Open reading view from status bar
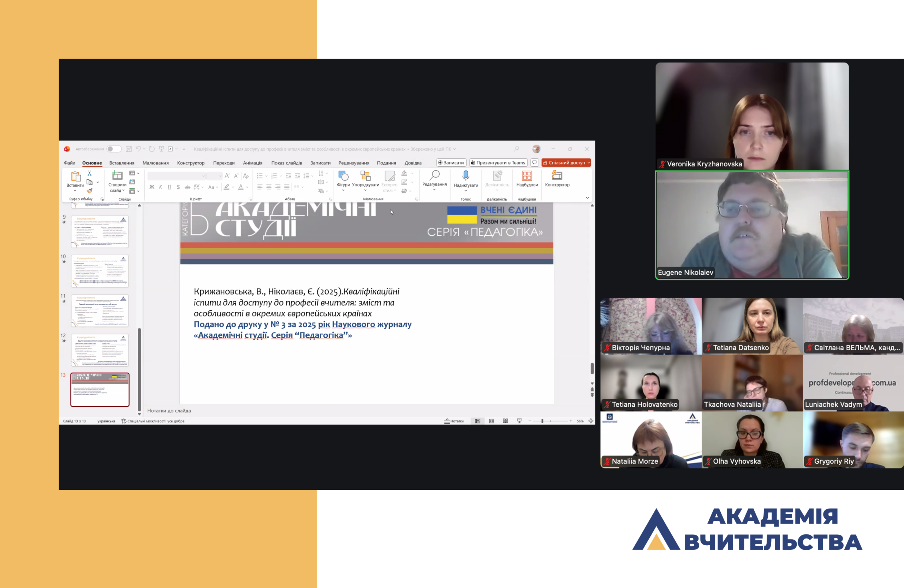 [505, 421]
